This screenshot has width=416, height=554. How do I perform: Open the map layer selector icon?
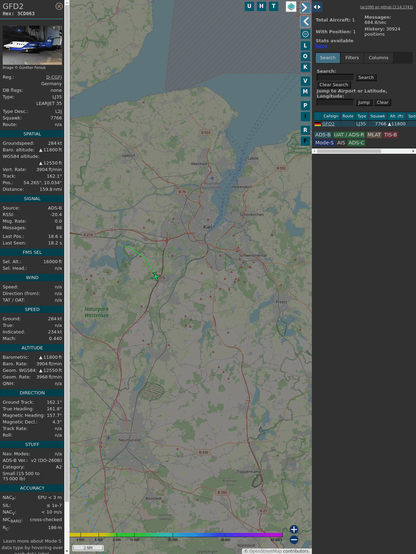291,7
